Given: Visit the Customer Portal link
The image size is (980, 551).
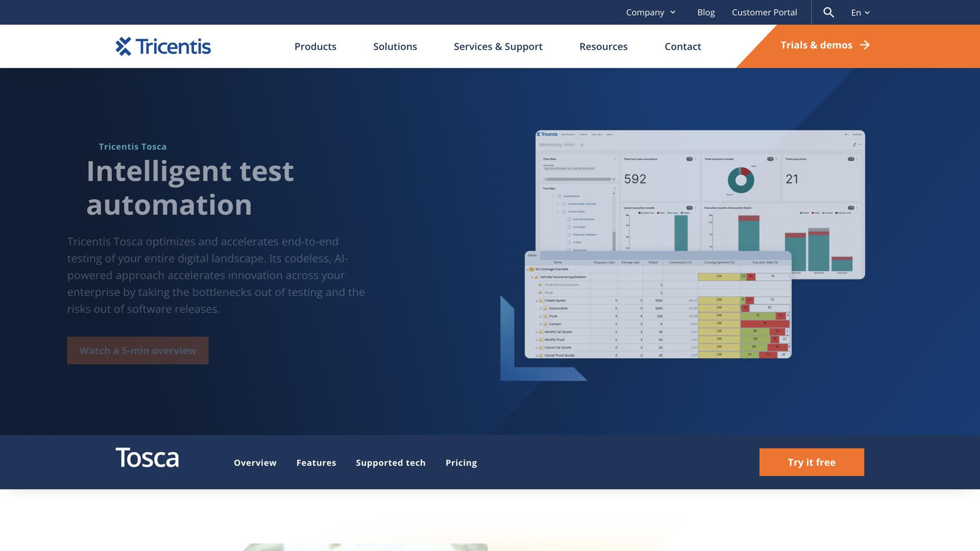Looking at the screenshot, I should click(764, 12).
